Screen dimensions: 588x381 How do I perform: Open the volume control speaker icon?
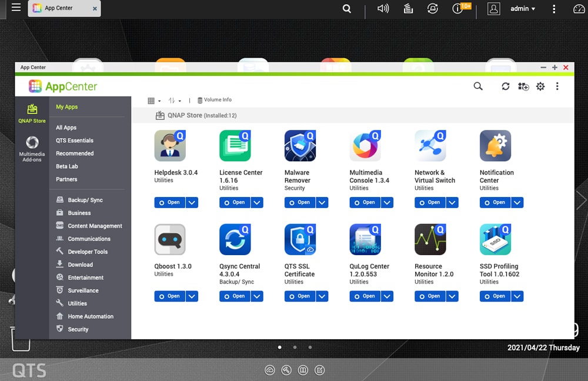[383, 8]
